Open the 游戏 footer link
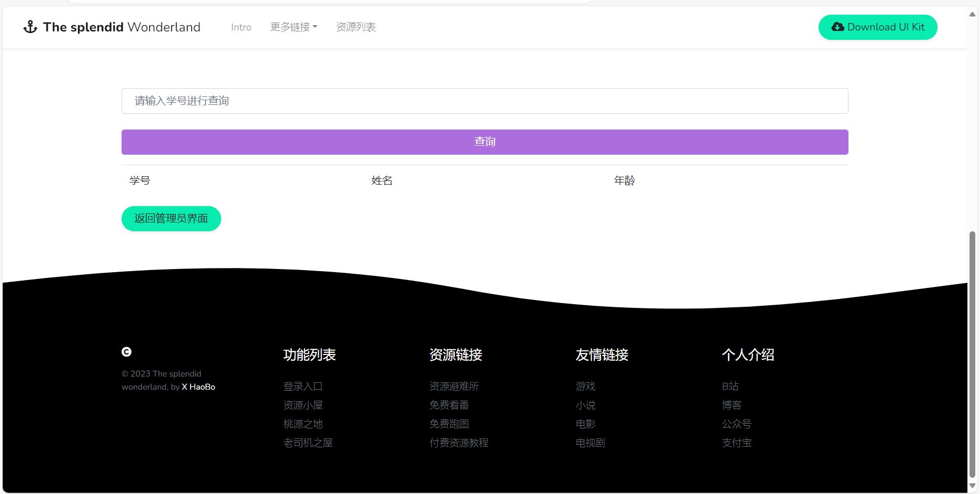This screenshot has height=494, width=980. pos(586,386)
